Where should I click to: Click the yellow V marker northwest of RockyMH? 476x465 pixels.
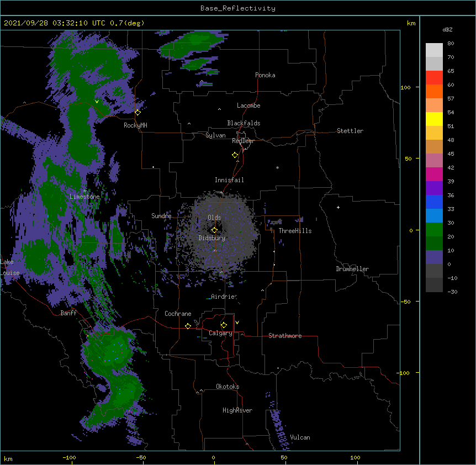(x=97, y=102)
